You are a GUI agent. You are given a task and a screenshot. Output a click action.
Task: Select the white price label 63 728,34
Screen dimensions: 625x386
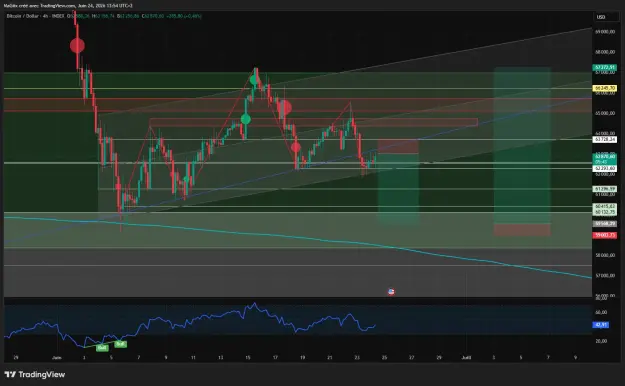point(604,140)
